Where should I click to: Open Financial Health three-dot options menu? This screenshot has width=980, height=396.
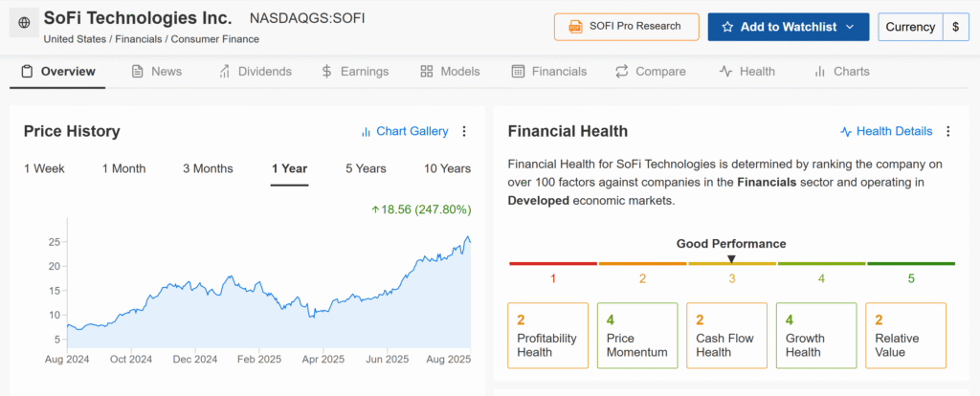(948, 131)
